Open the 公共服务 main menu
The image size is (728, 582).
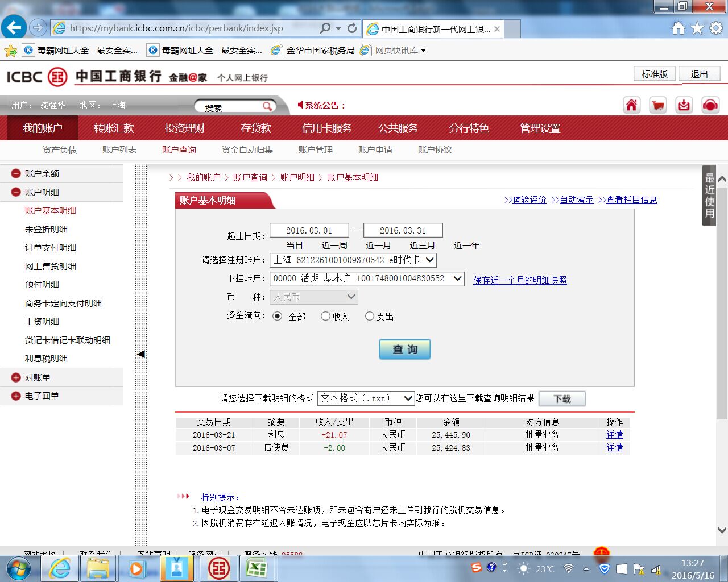coord(398,128)
